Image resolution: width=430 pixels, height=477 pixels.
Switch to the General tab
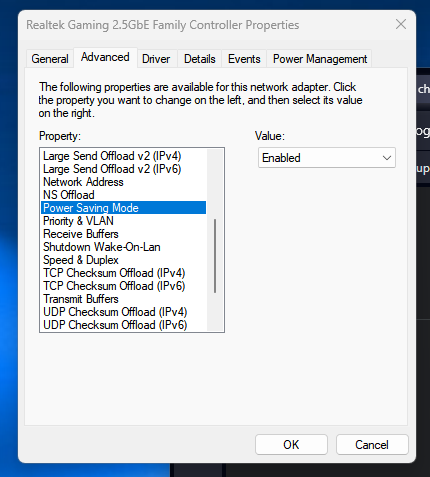(x=50, y=59)
